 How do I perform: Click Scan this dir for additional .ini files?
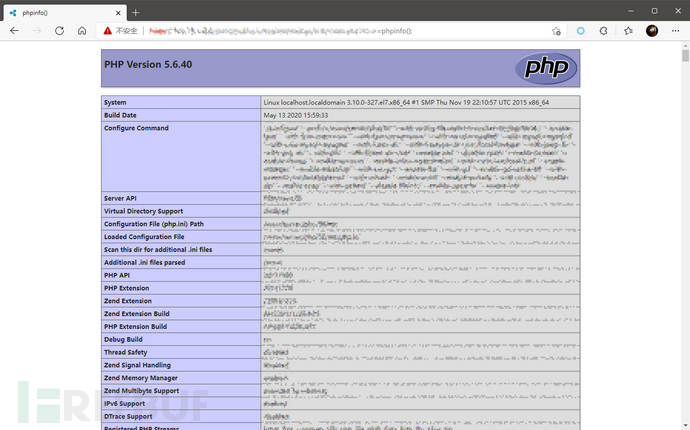158,250
